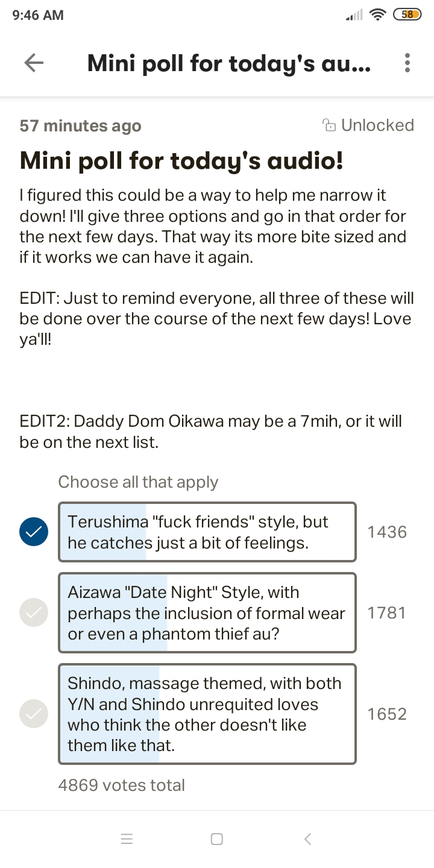Tap the header title Mini poll for today's au...

click(x=229, y=63)
